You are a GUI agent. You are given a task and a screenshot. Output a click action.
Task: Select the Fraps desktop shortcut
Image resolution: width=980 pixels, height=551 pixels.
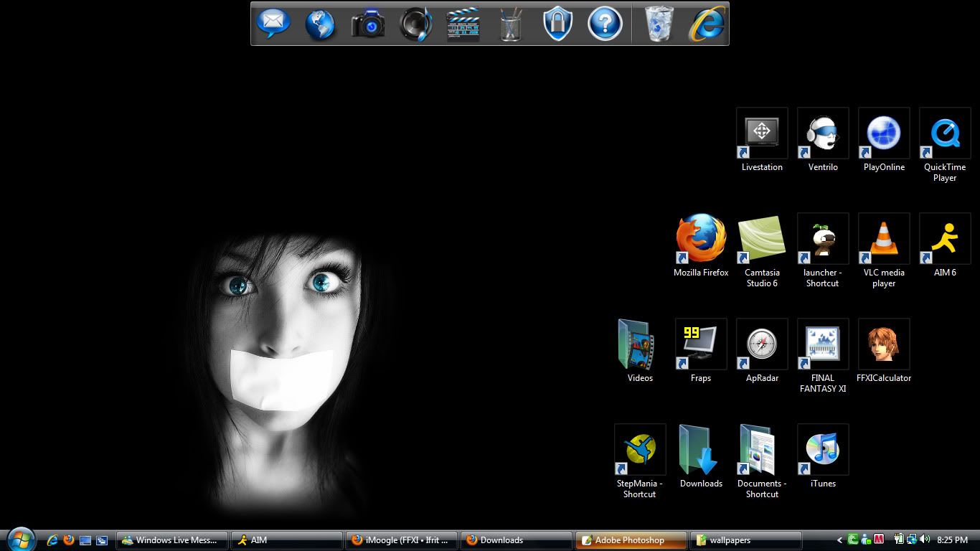[701, 344]
